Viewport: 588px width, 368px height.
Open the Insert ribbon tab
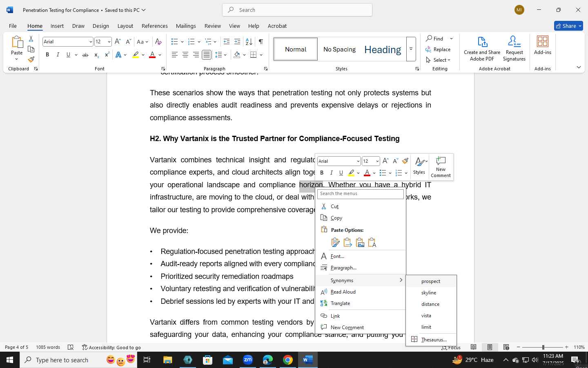tap(57, 26)
